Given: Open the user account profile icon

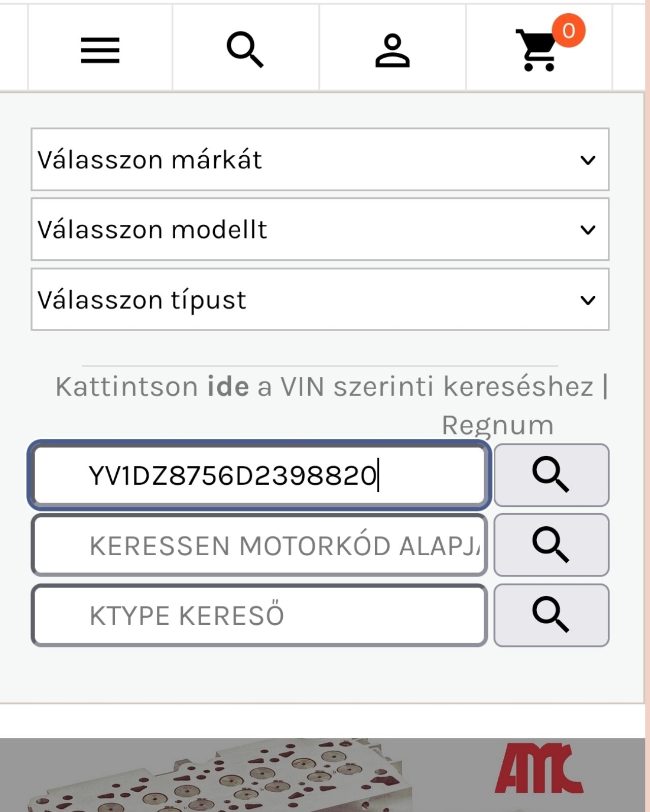Looking at the screenshot, I should click(x=392, y=50).
